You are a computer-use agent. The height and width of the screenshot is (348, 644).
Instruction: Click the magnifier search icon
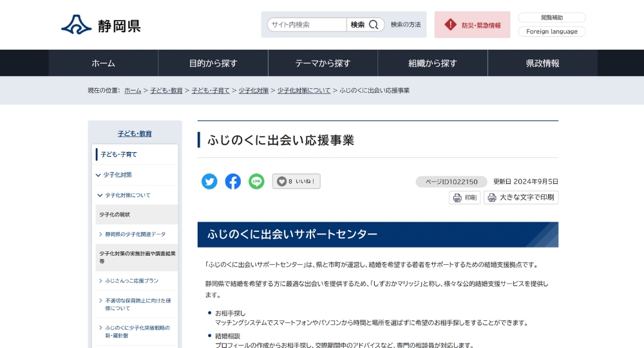click(374, 24)
